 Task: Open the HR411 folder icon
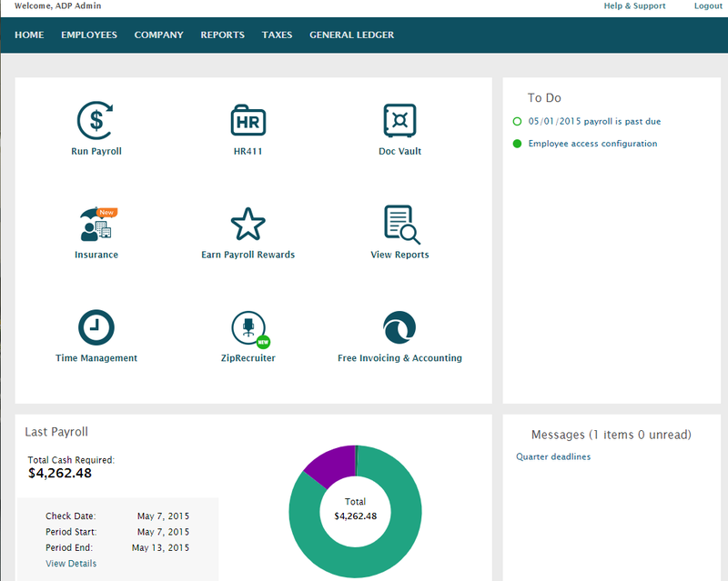point(248,120)
